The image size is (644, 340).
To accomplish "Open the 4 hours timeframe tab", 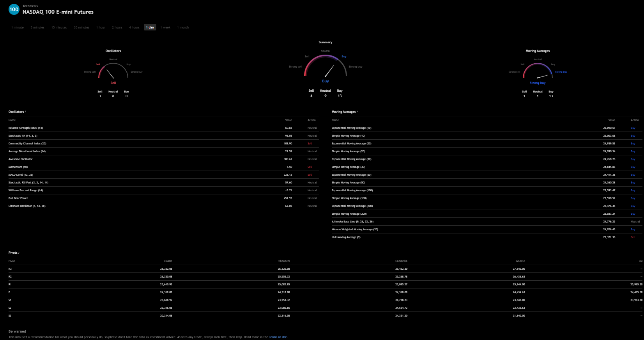I will [134, 27].
